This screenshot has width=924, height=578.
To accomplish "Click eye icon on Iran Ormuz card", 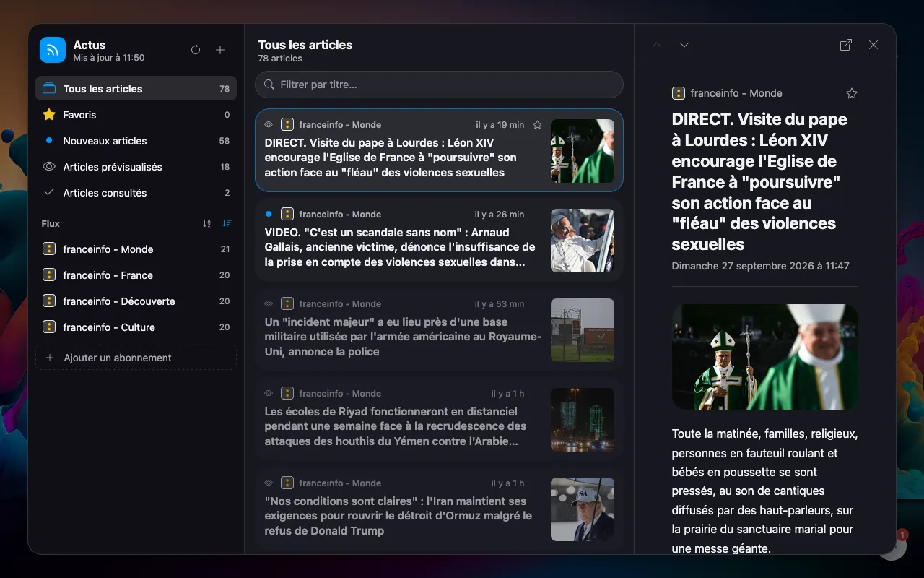I will 269,483.
